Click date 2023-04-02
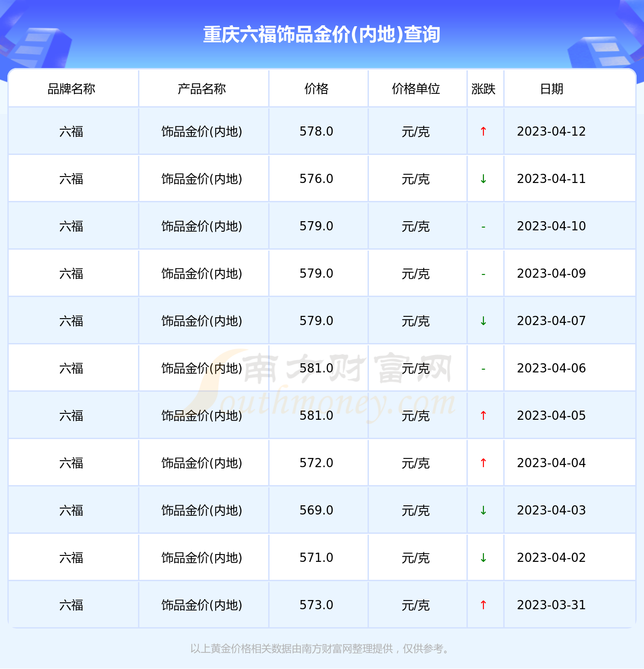The height and width of the screenshot is (669, 644). 552,558
